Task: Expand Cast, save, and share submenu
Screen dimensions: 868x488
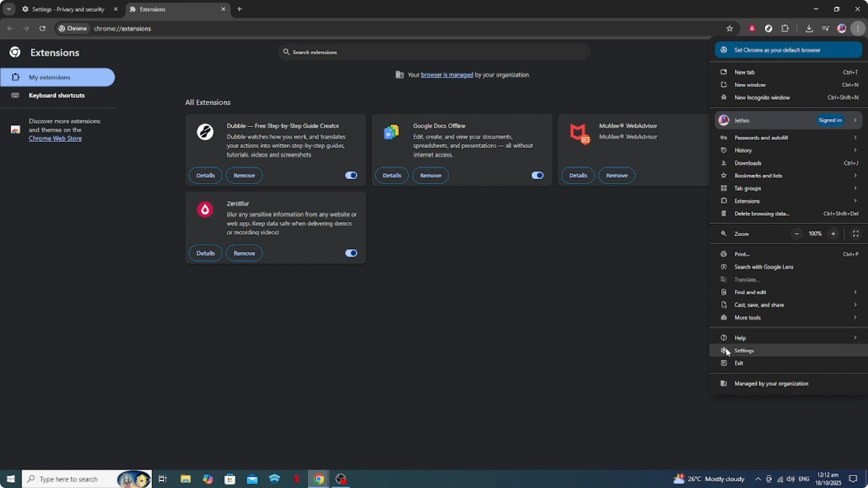Action: click(x=789, y=305)
